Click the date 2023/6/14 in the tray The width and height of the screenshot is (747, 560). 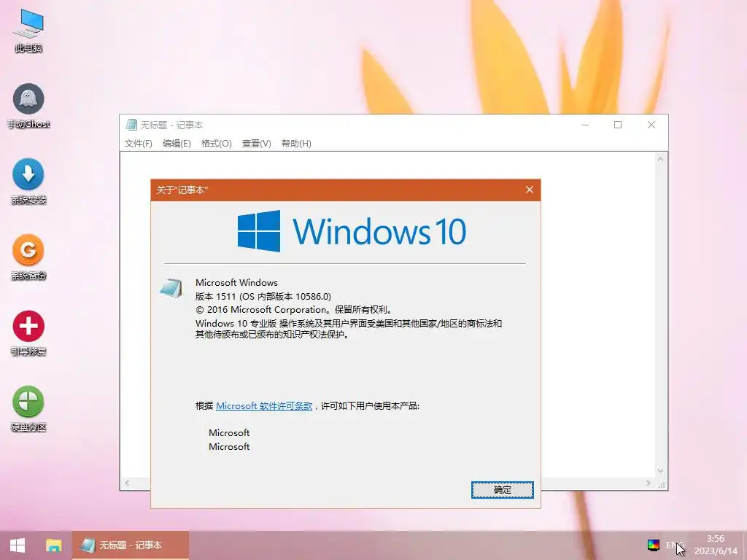tap(716, 551)
